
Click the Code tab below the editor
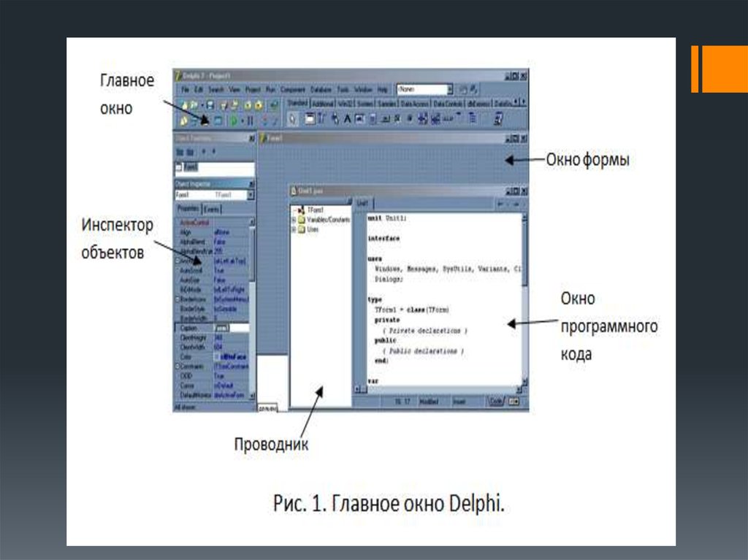tap(496, 401)
